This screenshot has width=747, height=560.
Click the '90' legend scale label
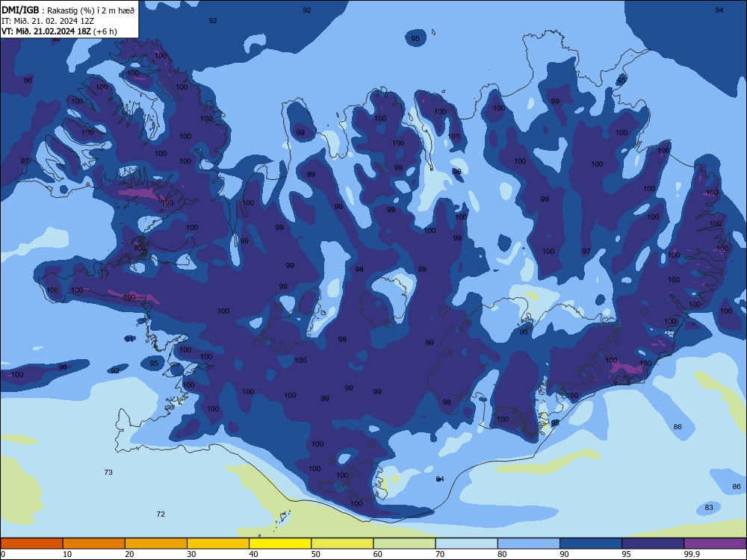(564, 554)
